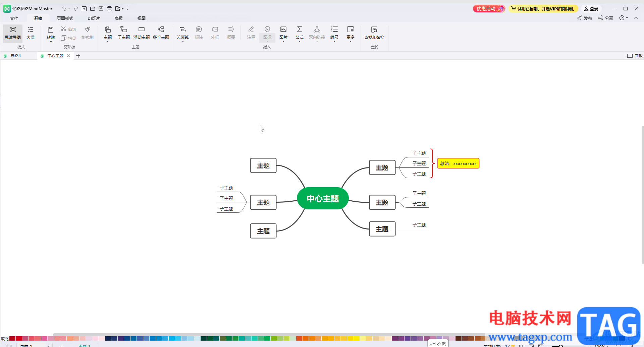Image resolution: width=644 pixels, height=347 pixels.
Task: Expand the Numbering (编号) dropdown arrow
Action: (334, 41)
